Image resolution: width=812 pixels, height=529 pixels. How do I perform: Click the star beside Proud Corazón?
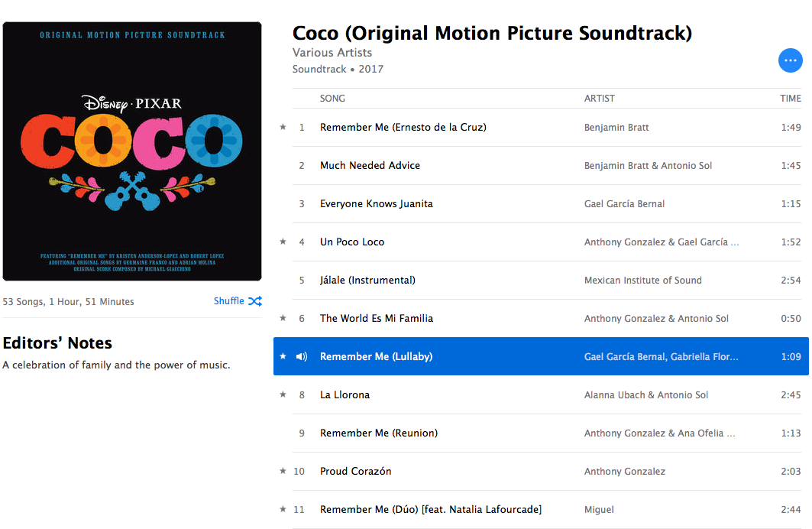(x=283, y=471)
